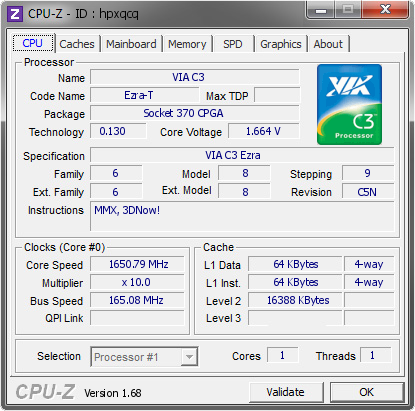Screen dimensions: 415x411
Task: Go to the Graphics tab
Action: pyautogui.click(x=281, y=44)
